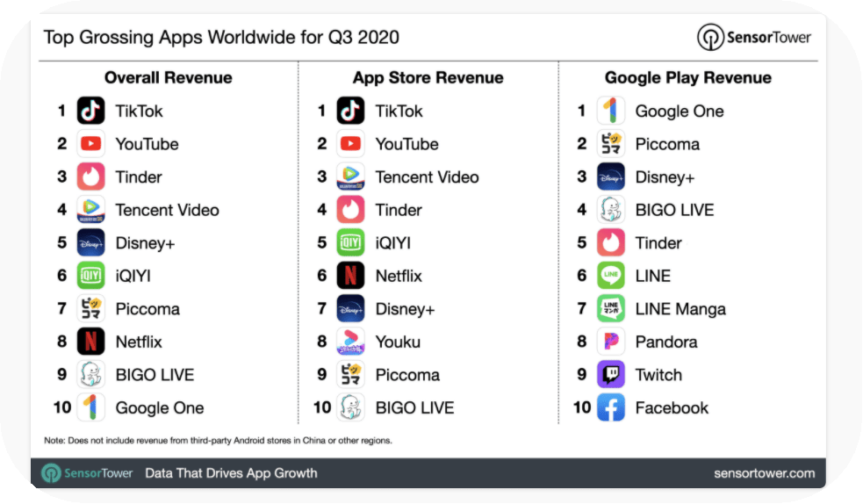The width and height of the screenshot is (863, 504).
Task: Click the 'Pandora' text label
Action: click(666, 342)
